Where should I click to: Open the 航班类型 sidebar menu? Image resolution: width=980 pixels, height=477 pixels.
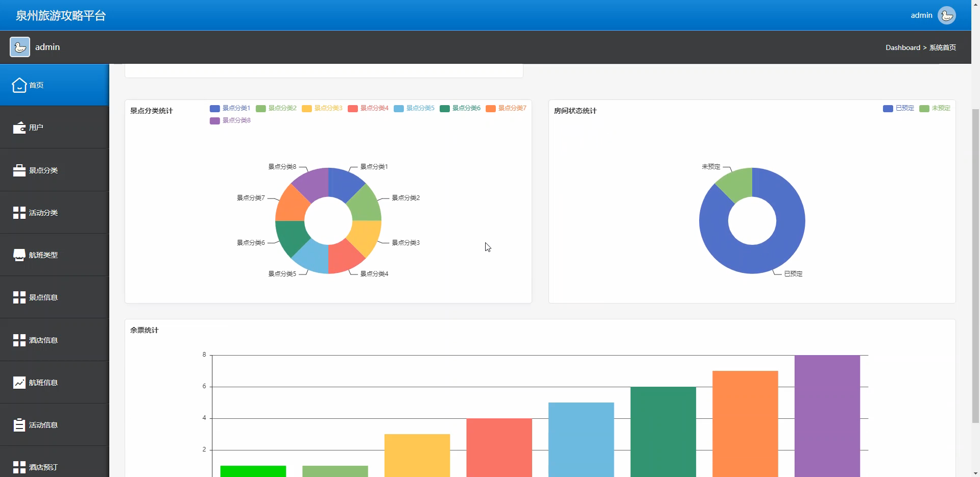pos(55,255)
